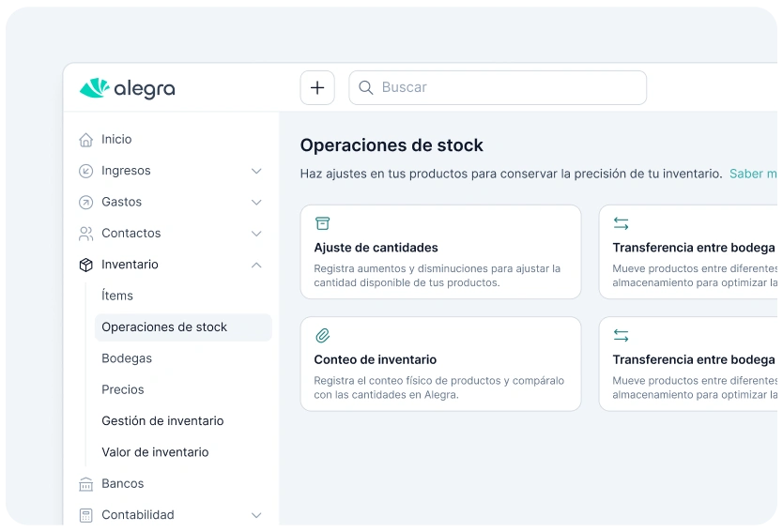Image resolution: width=783 pixels, height=532 pixels.
Task: Open Precios under Inventario
Action: tap(123, 389)
